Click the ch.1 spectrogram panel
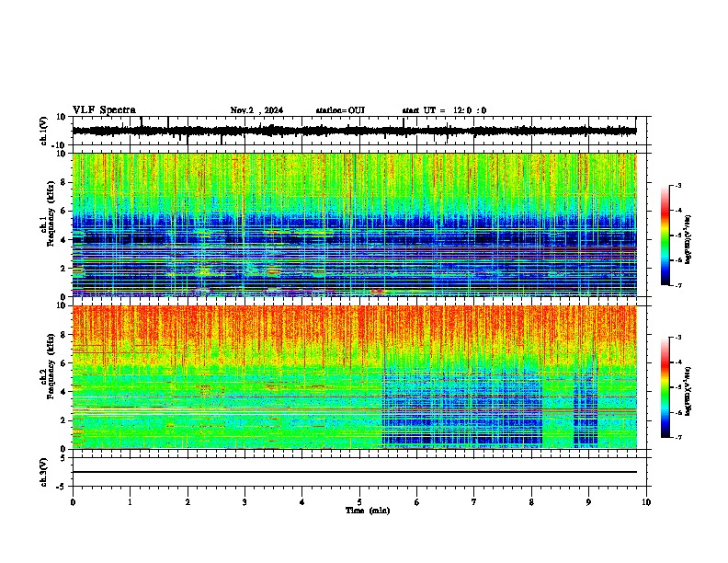 354,224
